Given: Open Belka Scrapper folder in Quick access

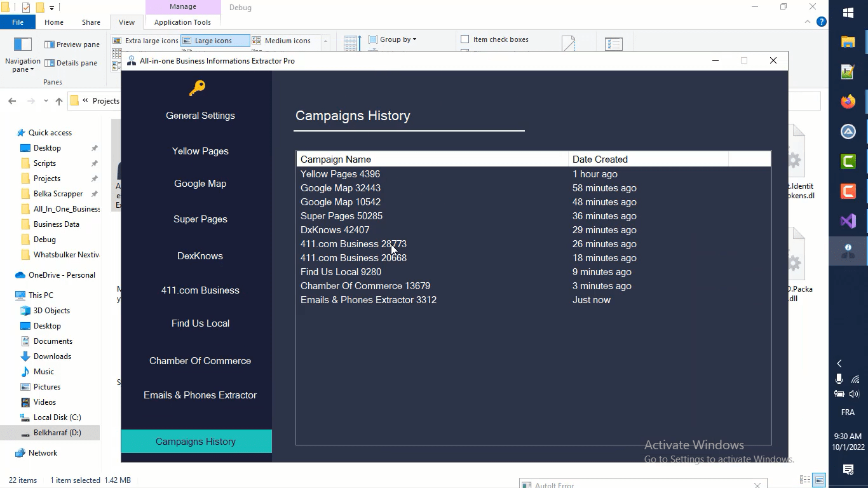Looking at the screenshot, I should (x=58, y=194).
